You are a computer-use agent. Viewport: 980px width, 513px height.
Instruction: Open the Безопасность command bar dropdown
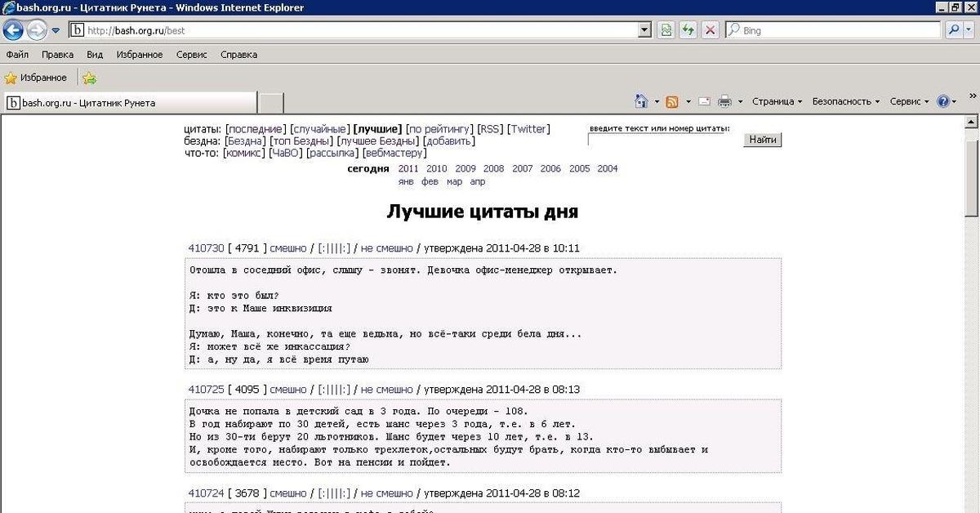click(846, 102)
